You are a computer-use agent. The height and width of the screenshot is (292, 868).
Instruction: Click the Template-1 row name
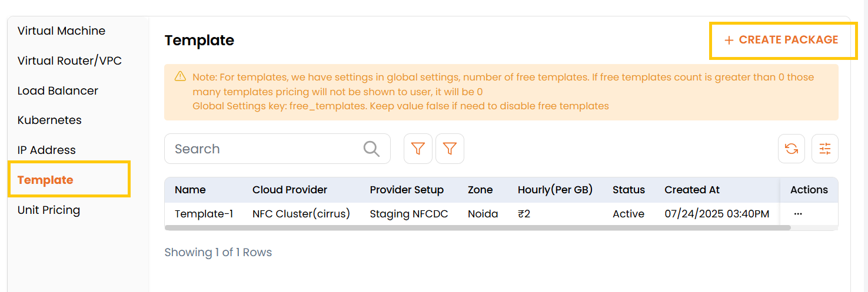click(x=204, y=214)
